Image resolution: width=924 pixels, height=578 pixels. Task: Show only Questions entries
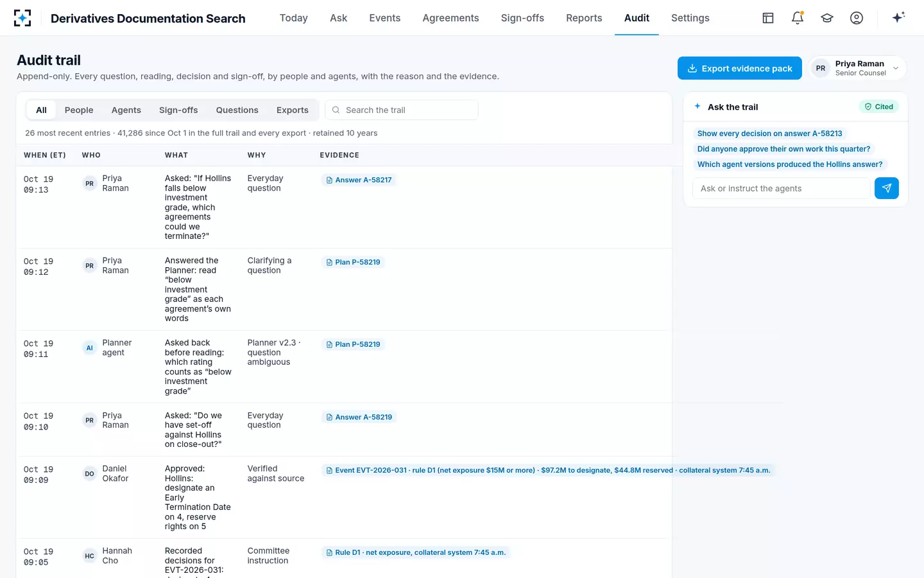click(x=237, y=110)
